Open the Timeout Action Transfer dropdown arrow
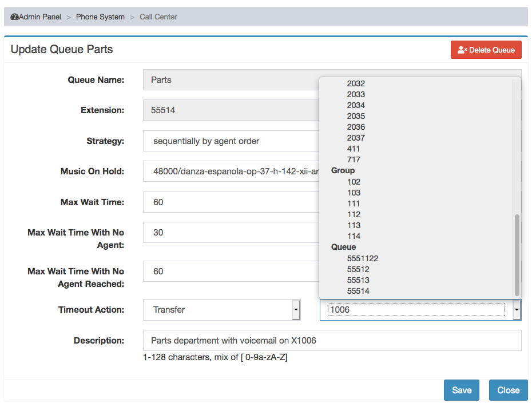Viewport: 532px width, 403px height. pos(296,309)
